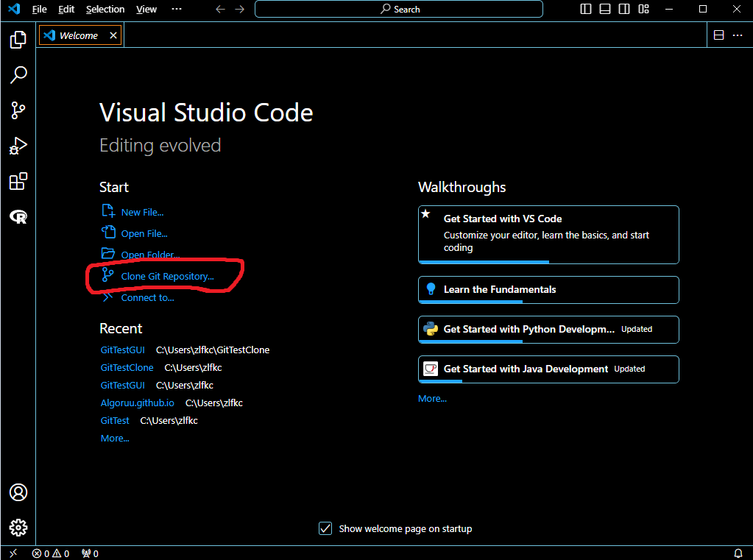
Task: Click the Open File icon
Action: tap(108, 232)
